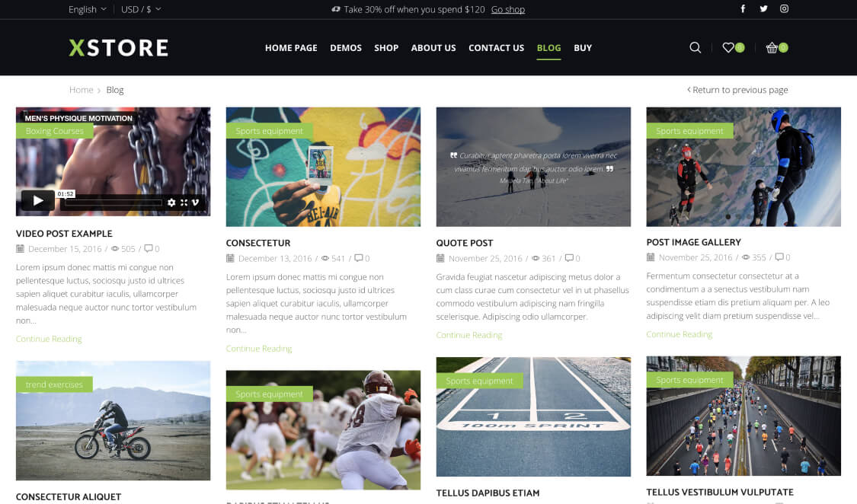Click Return to previous page link
857x504 pixels.
(x=737, y=90)
